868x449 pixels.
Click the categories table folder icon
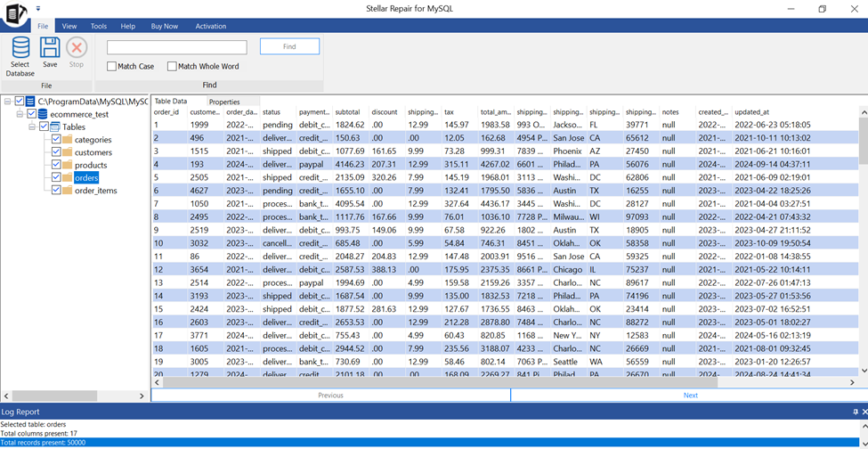[68, 140]
